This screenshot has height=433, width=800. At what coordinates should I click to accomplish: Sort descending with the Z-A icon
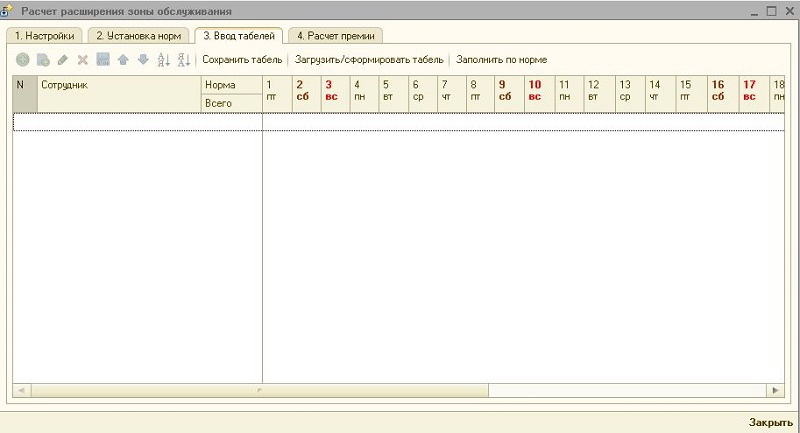pos(183,60)
